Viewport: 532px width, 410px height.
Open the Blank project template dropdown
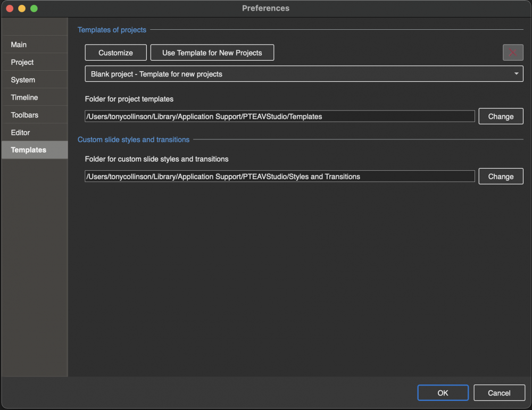[x=304, y=74]
